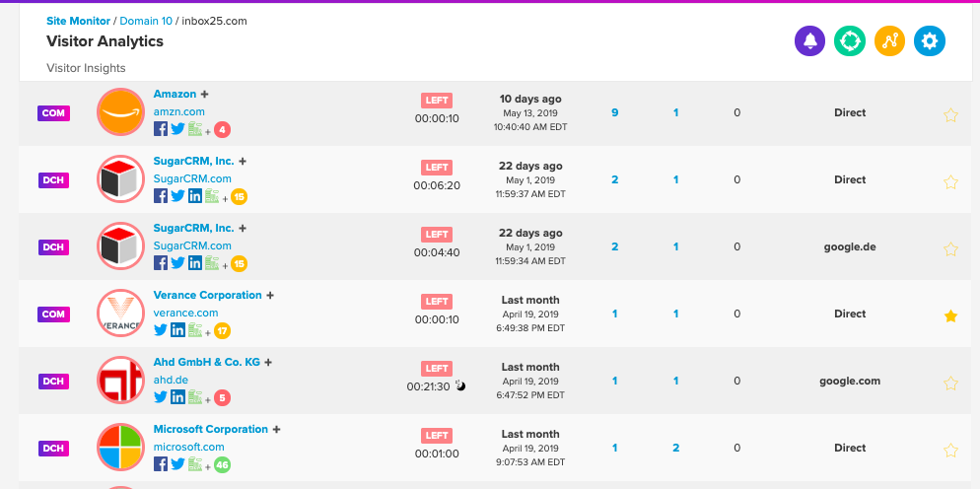This screenshot has height=489, width=980.
Task: Star the SugarCRM row from google.de
Action: pos(950,248)
